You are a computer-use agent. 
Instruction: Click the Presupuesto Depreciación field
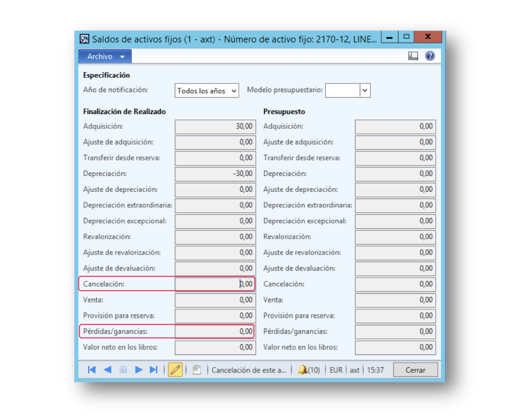tap(395, 174)
